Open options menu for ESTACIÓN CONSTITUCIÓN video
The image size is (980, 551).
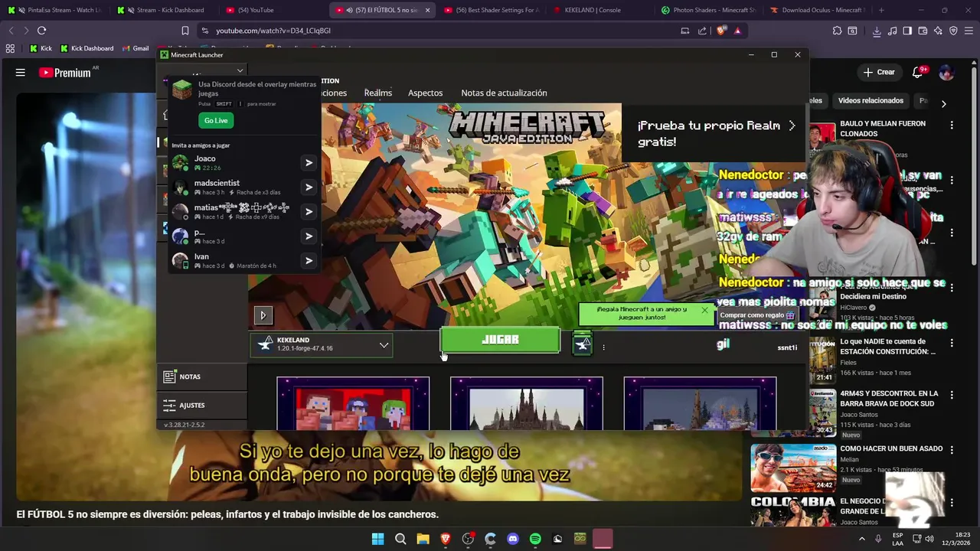pos(952,343)
